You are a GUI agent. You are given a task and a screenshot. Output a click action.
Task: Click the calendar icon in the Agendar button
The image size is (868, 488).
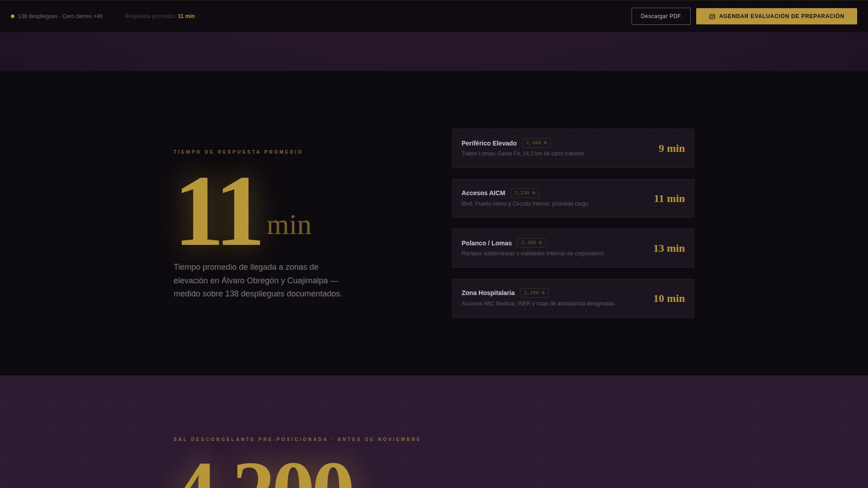pos(712,16)
